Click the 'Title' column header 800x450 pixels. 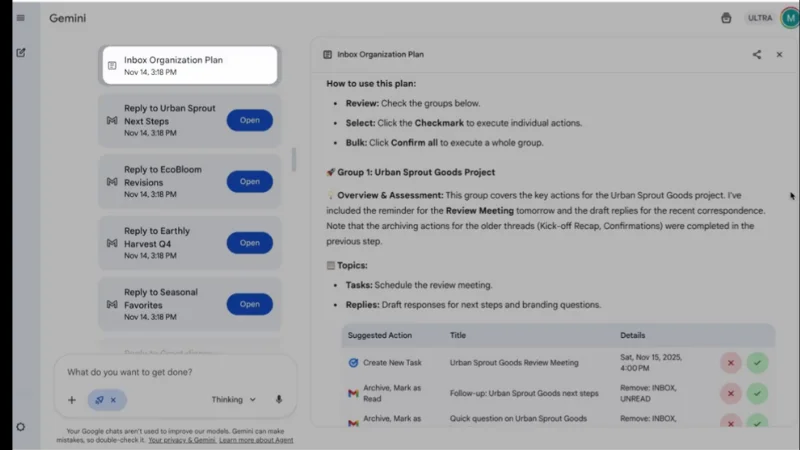coord(458,335)
